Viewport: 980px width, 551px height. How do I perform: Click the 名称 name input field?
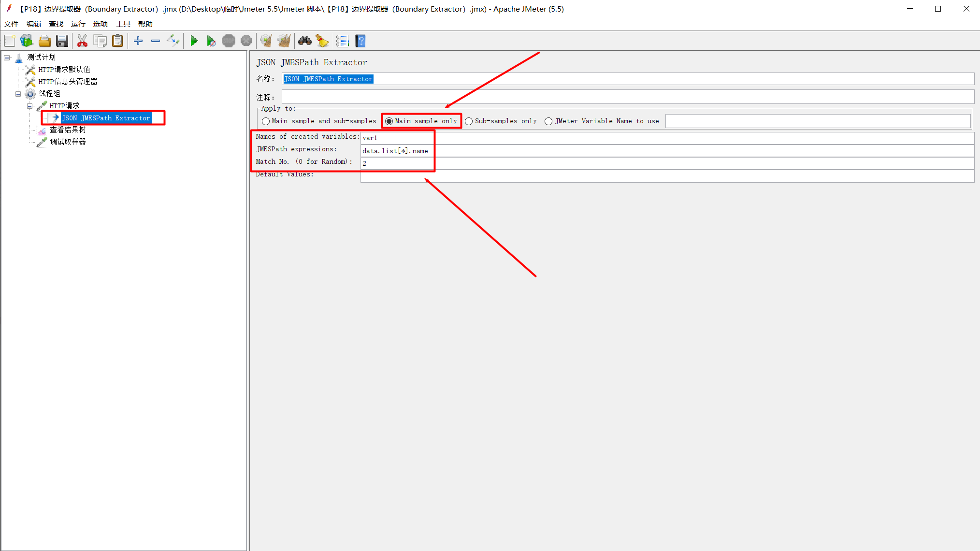(x=628, y=79)
